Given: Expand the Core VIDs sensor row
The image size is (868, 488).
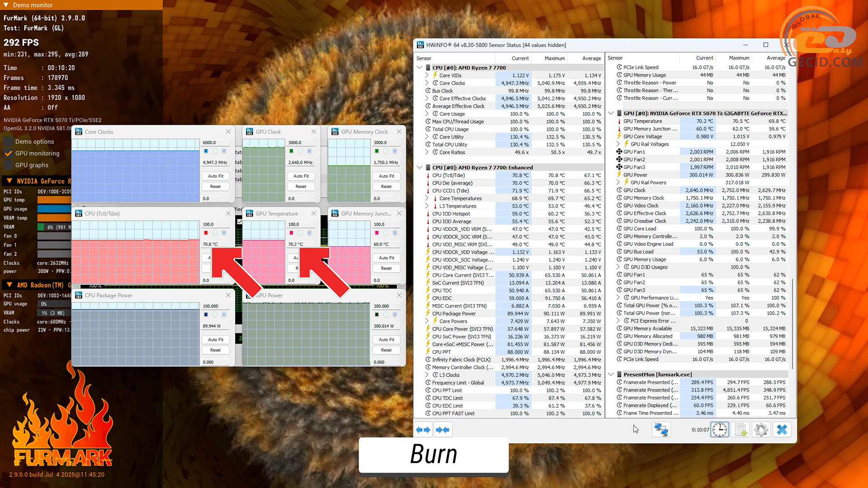Looking at the screenshot, I should [x=427, y=75].
